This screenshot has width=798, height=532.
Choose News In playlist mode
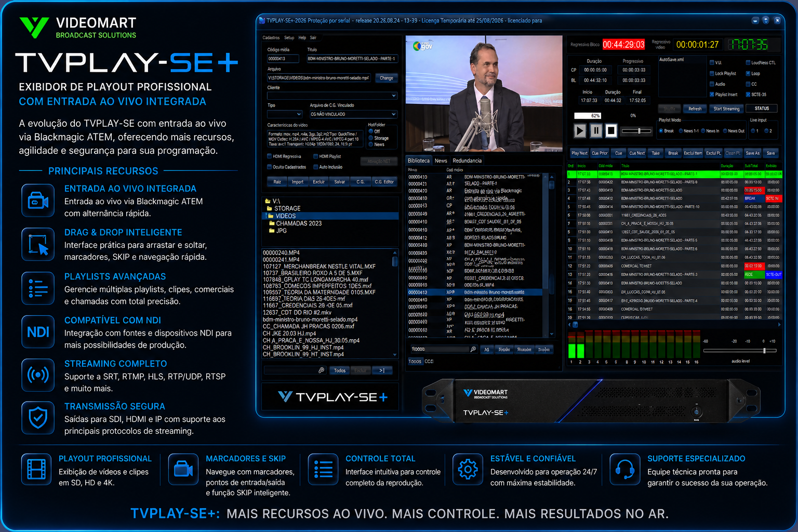(703, 131)
